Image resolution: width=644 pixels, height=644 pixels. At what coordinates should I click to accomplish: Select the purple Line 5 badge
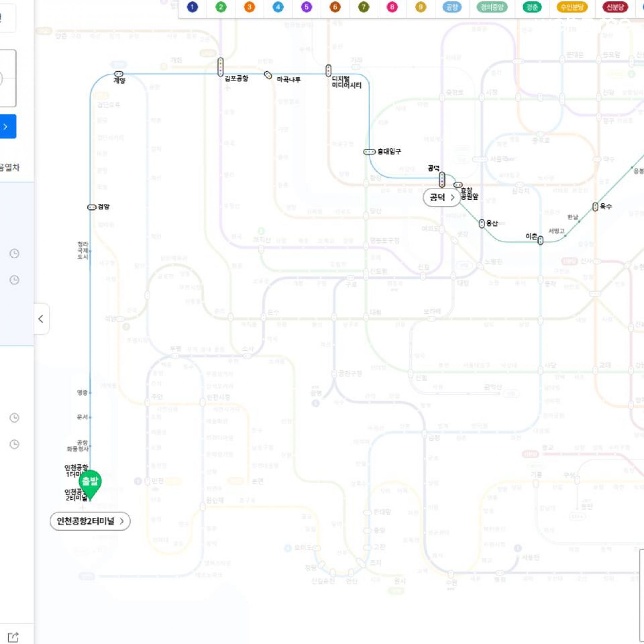tap(306, 7)
